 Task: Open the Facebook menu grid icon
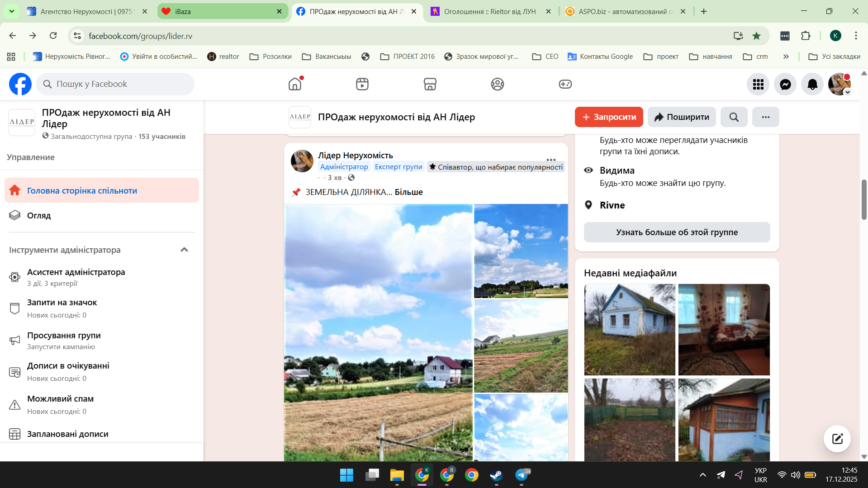(758, 84)
